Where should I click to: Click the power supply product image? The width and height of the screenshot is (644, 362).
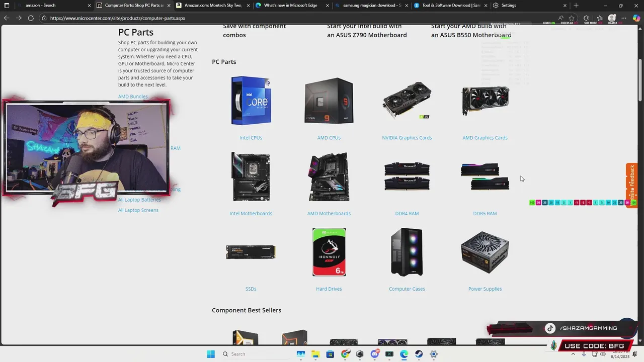[485, 252]
